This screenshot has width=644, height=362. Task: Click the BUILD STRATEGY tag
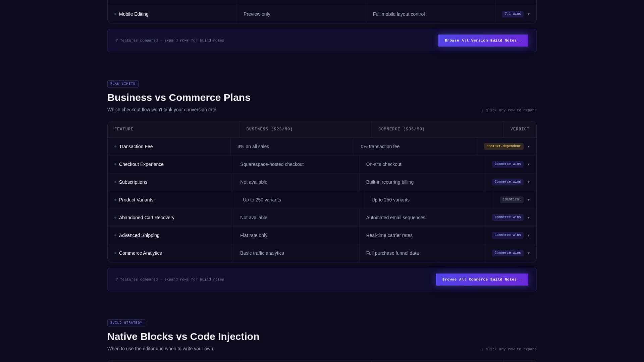coord(126,323)
